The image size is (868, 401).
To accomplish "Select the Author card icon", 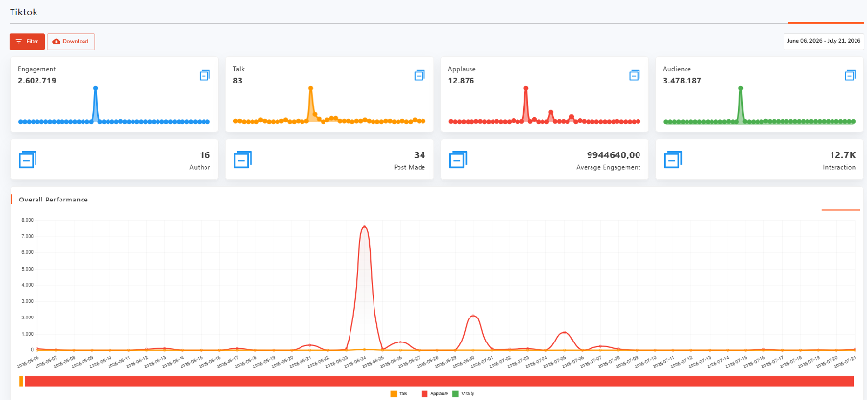I will 28,159.
